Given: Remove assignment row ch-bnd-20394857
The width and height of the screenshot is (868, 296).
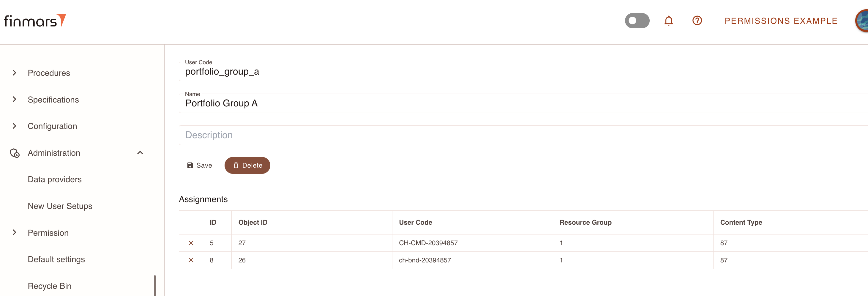Looking at the screenshot, I should (x=191, y=260).
